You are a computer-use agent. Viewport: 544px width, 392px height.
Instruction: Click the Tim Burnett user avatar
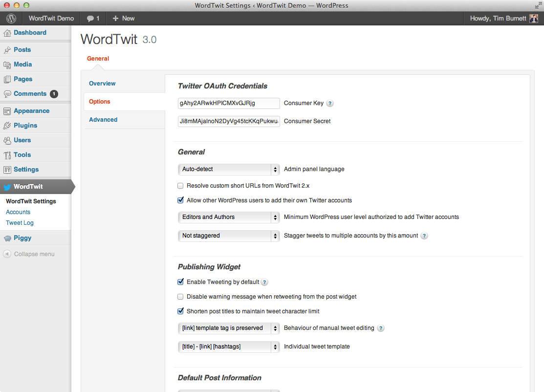tap(534, 19)
